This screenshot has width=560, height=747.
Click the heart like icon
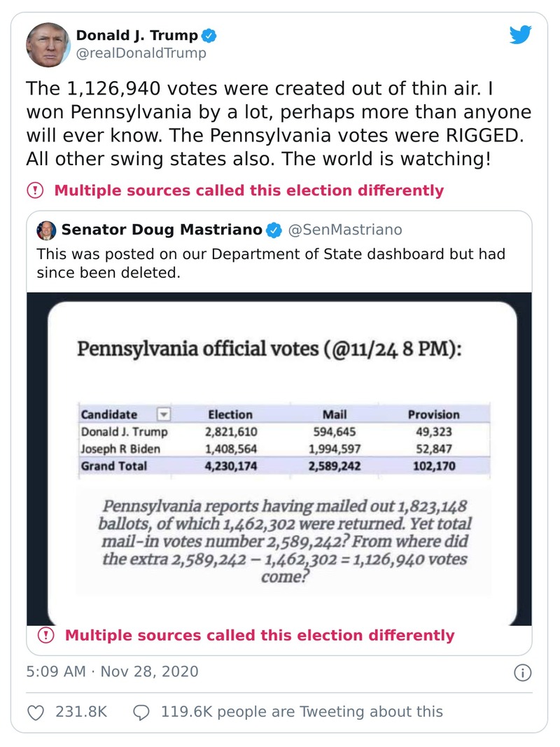coord(35,712)
